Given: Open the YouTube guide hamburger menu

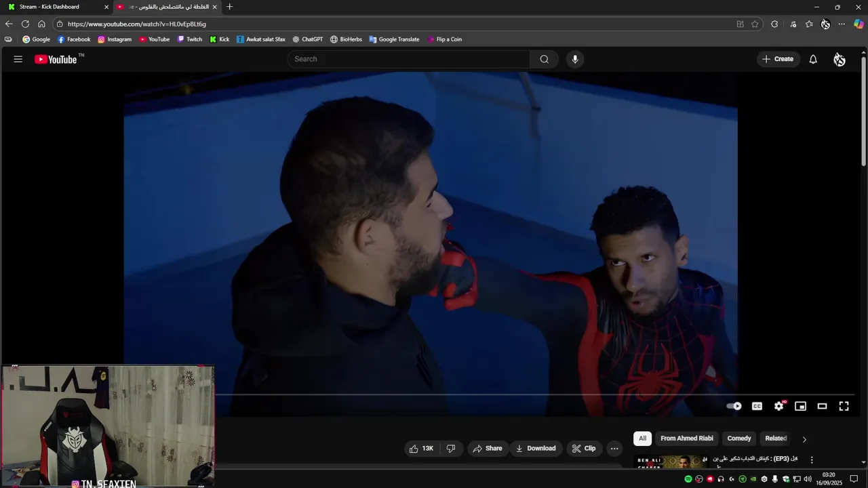Looking at the screenshot, I should point(18,59).
